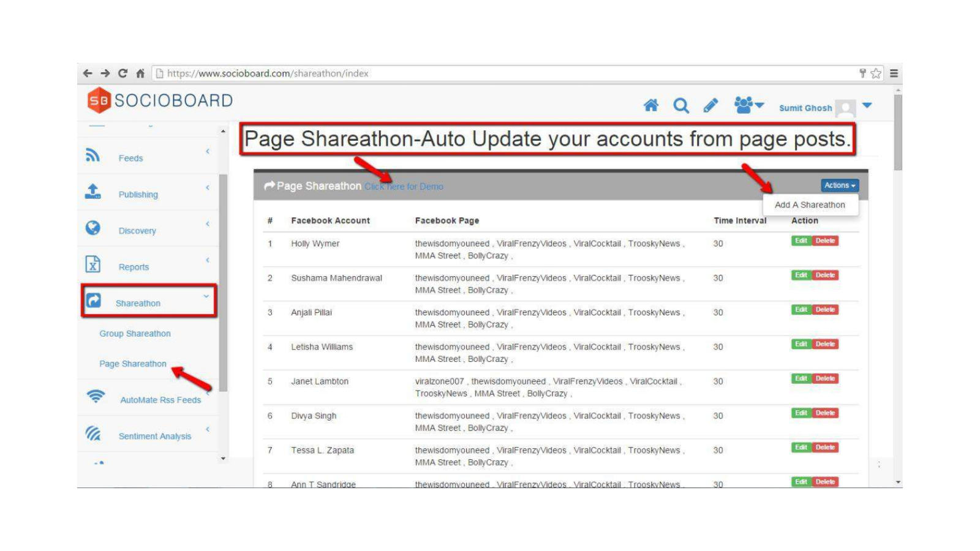The image size is (980, 551).
Task: Open the Discovery sidebar menu
Action: (137, 231)
